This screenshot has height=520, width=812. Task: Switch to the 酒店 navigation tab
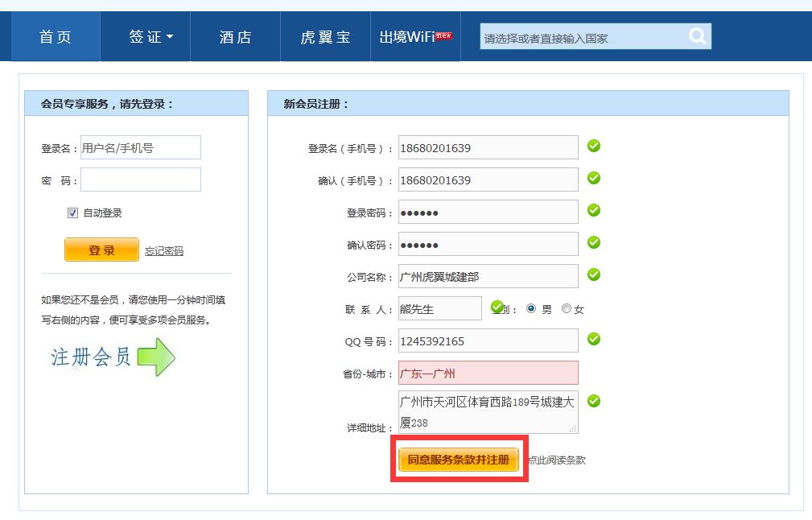(235, 35)
